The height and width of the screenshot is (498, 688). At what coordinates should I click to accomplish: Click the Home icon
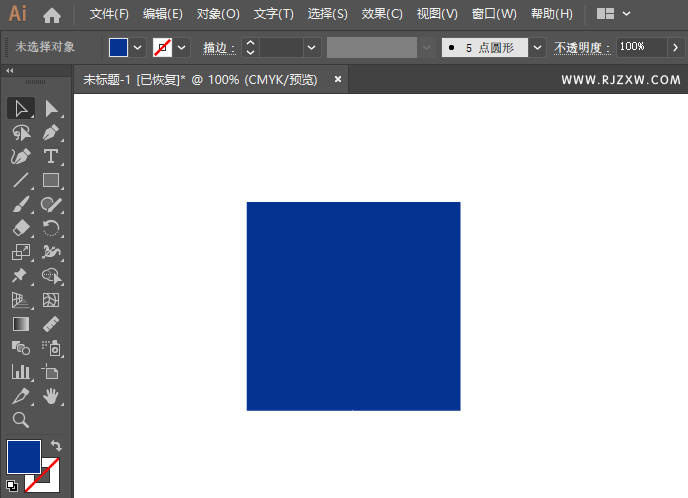pyautogui.click(x=52, y=15)
